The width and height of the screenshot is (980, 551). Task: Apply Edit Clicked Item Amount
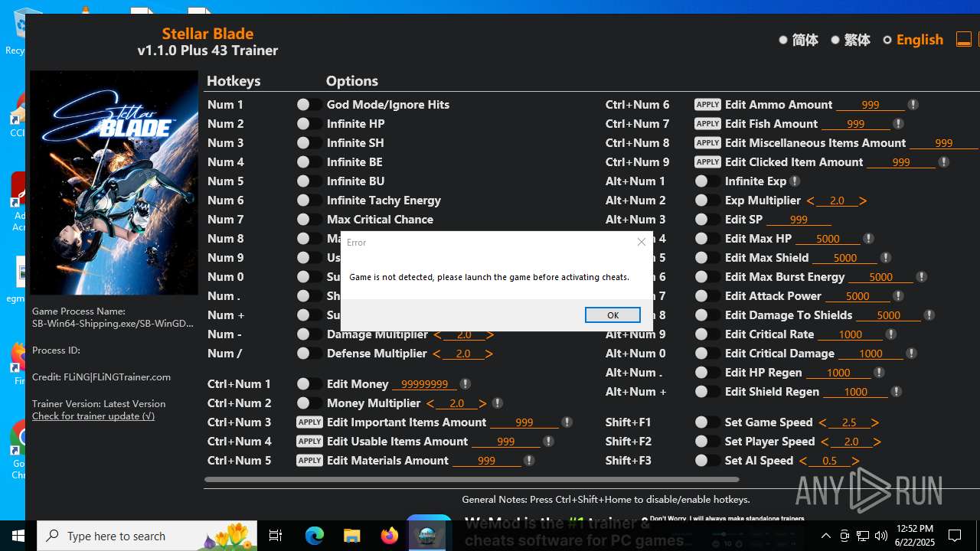point(707,162)
